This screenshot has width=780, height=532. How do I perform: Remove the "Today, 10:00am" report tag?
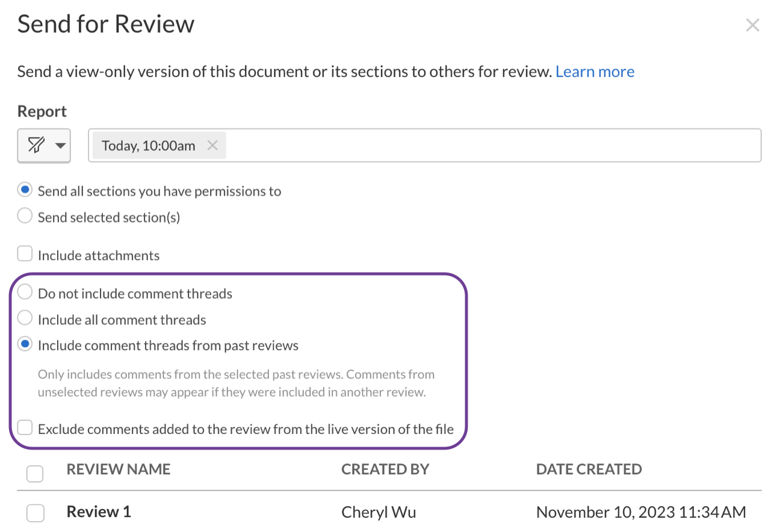coord(212,145)
